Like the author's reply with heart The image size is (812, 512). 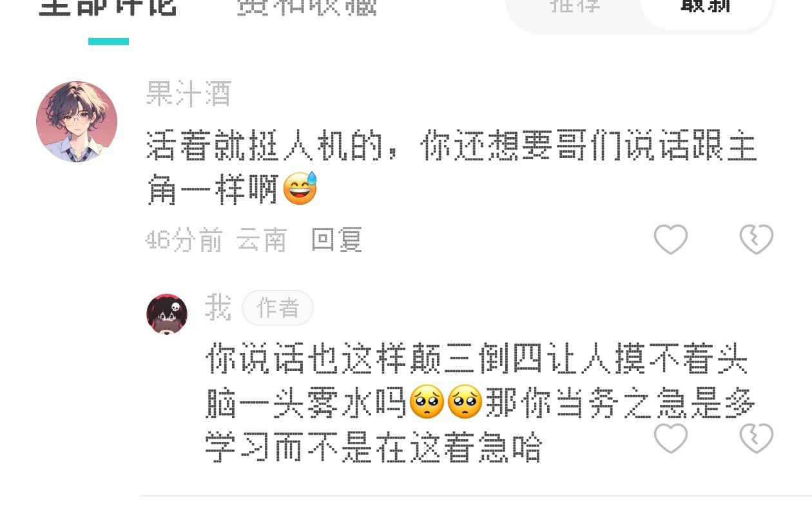(x=671, y=439)
